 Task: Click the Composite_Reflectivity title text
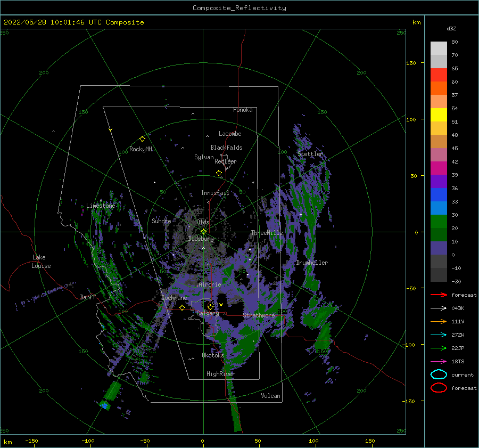240,8
